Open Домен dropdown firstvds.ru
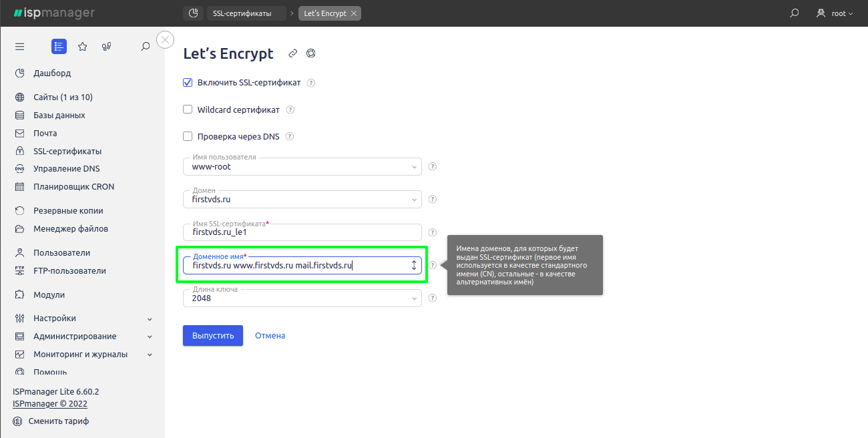 click(x=302, y=199)
